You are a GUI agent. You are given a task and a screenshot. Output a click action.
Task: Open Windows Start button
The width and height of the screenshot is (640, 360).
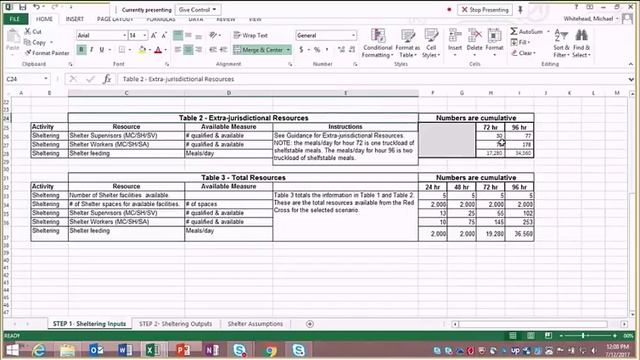point(13,350)
